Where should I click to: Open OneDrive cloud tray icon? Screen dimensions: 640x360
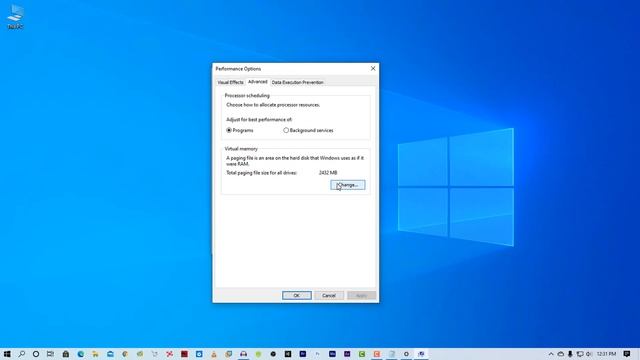560,354
